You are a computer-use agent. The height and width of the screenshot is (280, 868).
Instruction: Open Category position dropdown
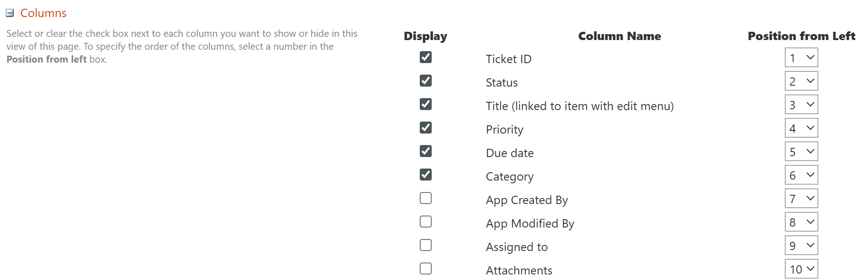coord(801,175)
